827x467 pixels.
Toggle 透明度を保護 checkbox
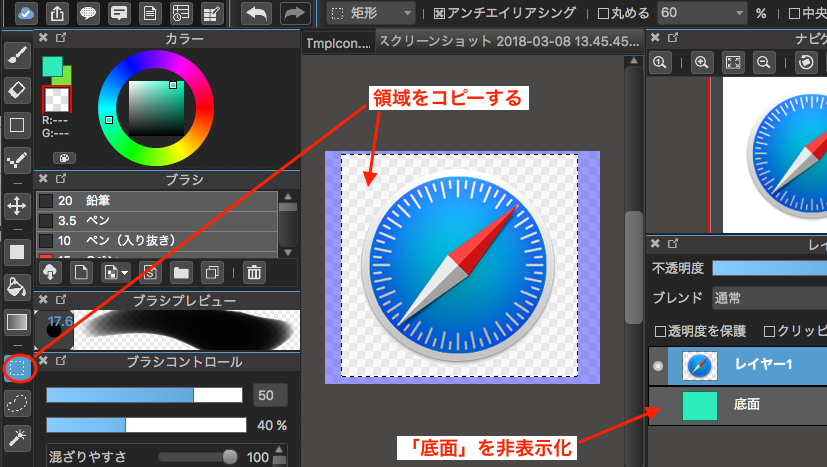pos(660,331)
